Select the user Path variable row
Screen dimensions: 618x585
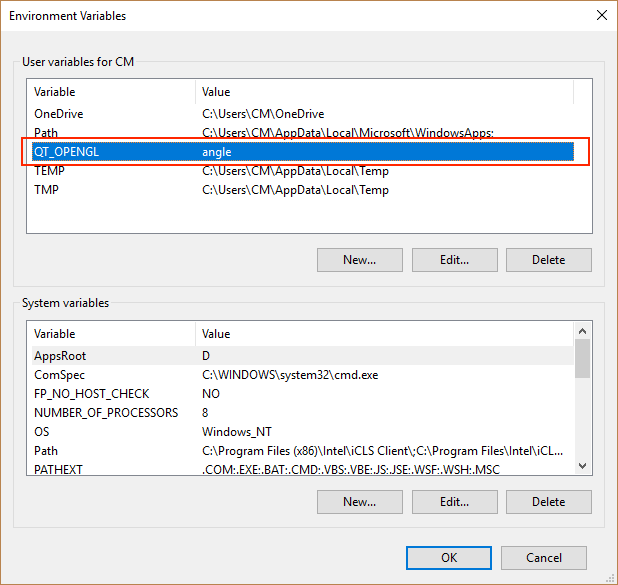(46, 133)
